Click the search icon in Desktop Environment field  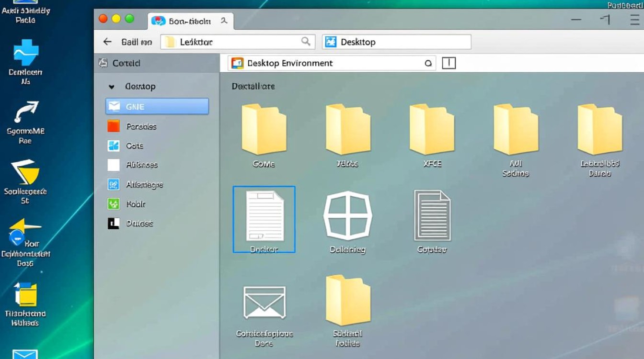click(428, 63)
